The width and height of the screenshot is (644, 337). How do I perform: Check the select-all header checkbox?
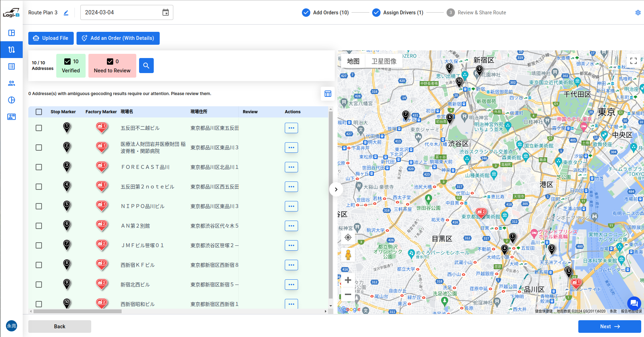(x=39, y=112)
